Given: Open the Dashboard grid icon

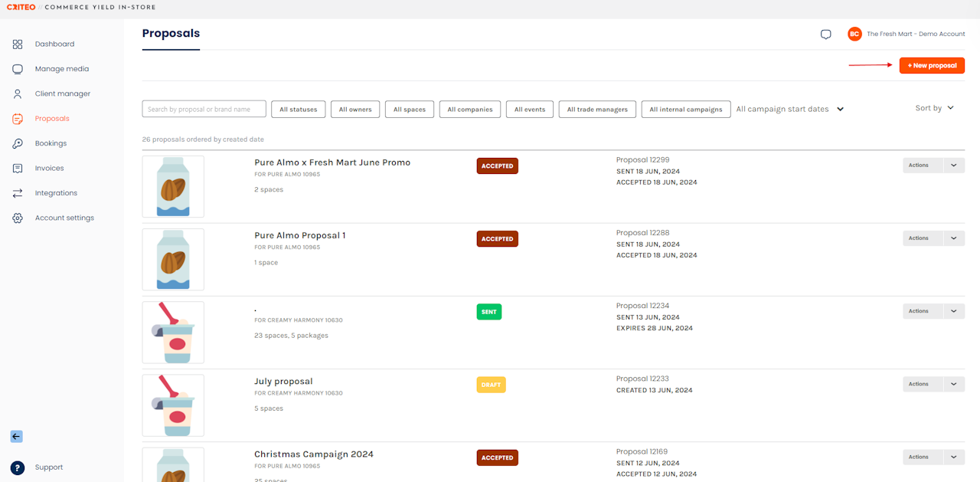Looking at the screenshot, I should [x=18, y=44].
